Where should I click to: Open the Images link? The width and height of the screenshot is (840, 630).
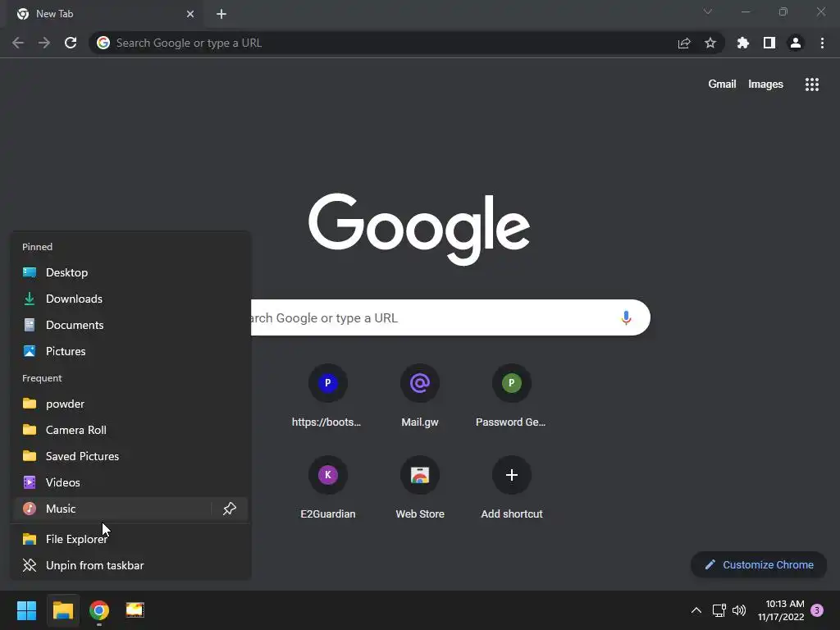point(765,84)
